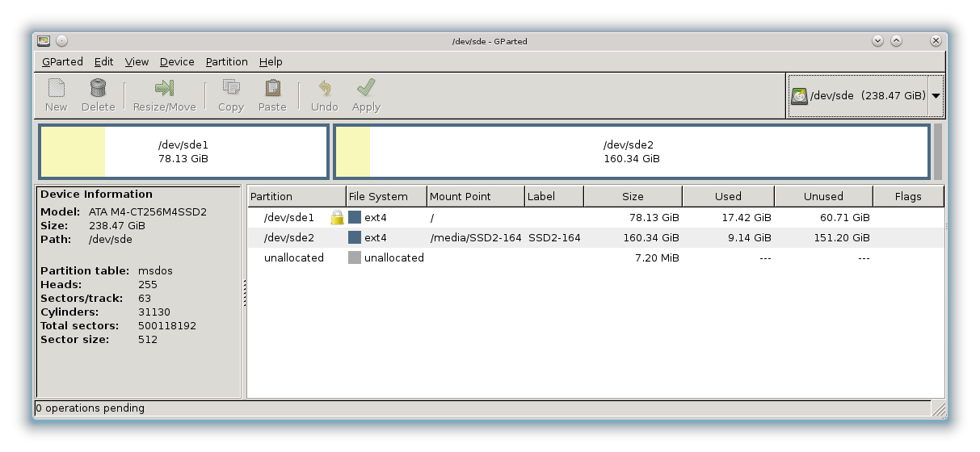Click the hard disk icon in device selector
The image size is (980, 452).
799,96
